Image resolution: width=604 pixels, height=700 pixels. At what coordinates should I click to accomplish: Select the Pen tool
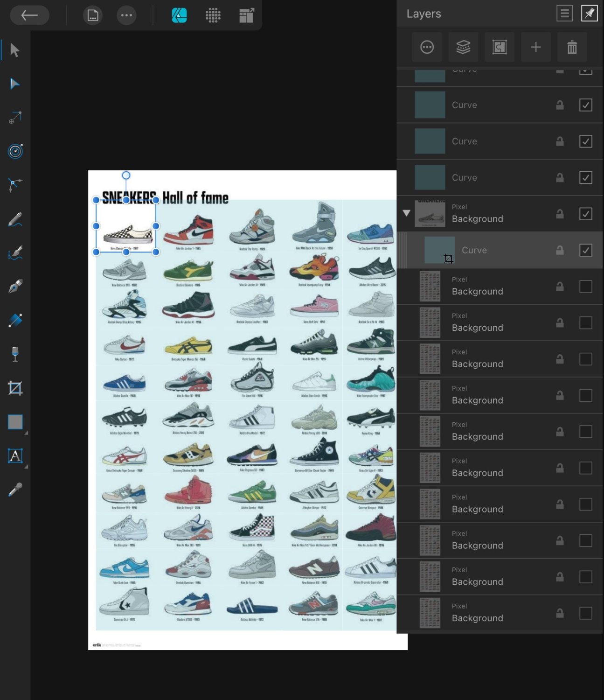pos(15,287)
